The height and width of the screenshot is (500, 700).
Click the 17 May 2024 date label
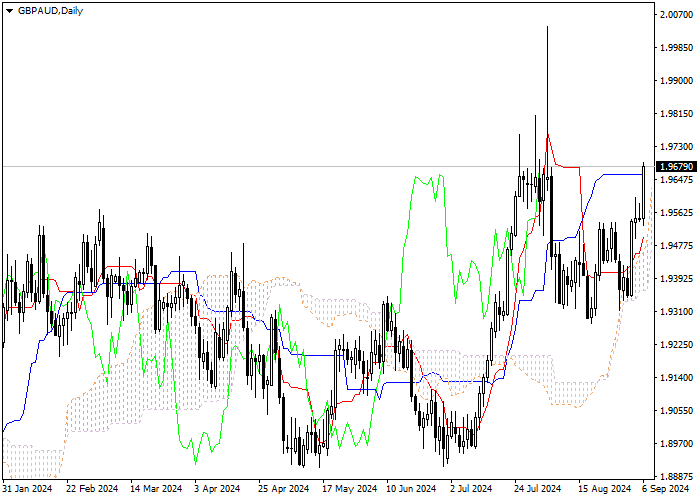[x=350, y=489]
